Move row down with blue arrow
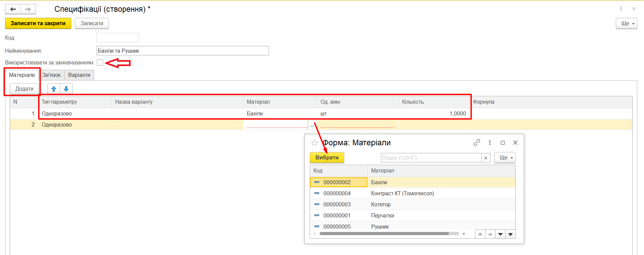Screen dimensions: 644x255 point(66,89)
